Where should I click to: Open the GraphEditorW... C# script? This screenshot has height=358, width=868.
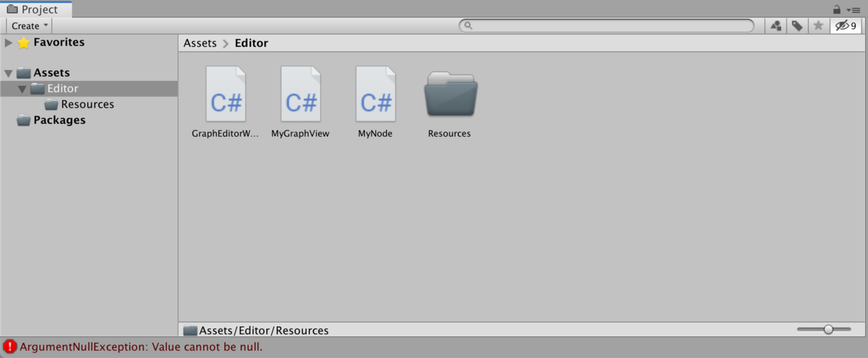[225, 94]
